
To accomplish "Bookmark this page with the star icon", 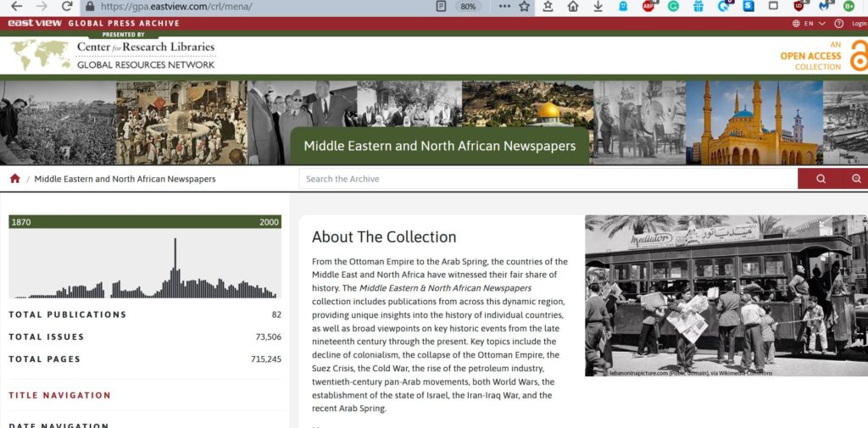I will click(525, 7).
